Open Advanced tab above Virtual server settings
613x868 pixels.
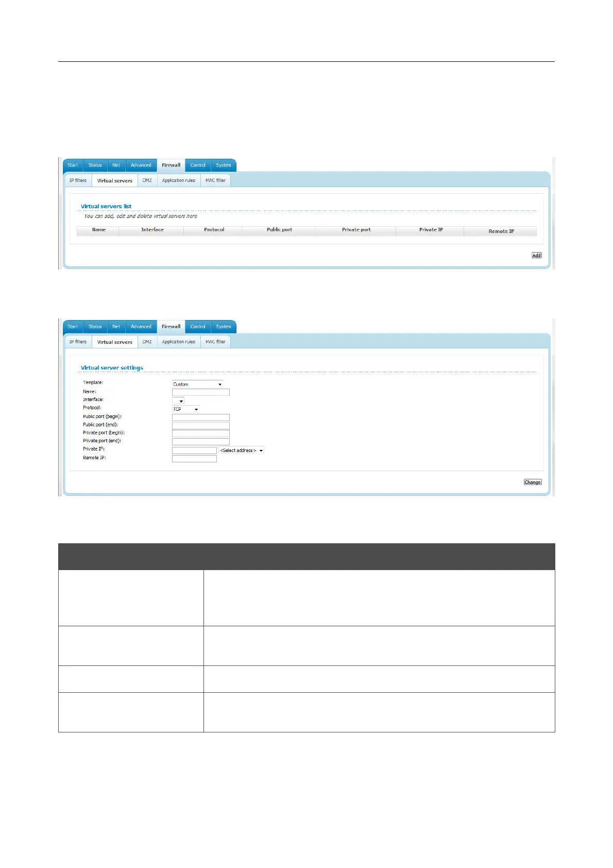[x=141, y=327]
